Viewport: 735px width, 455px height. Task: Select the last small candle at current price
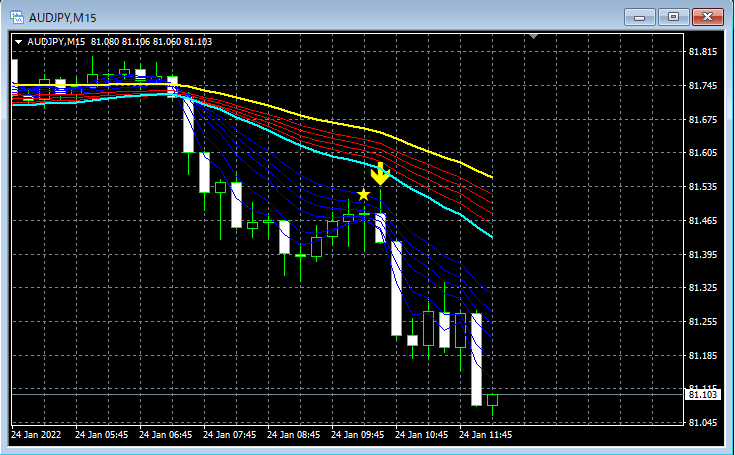point(492,401)
